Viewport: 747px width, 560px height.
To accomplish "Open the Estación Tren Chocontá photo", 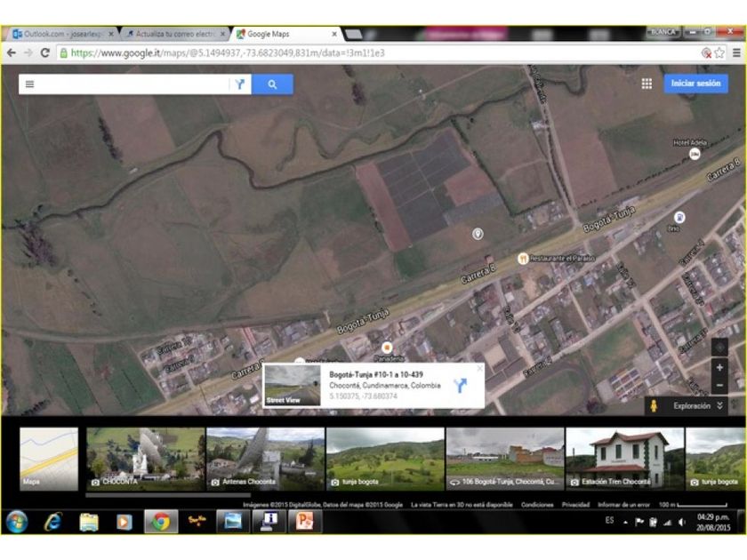I will (624, 459).
